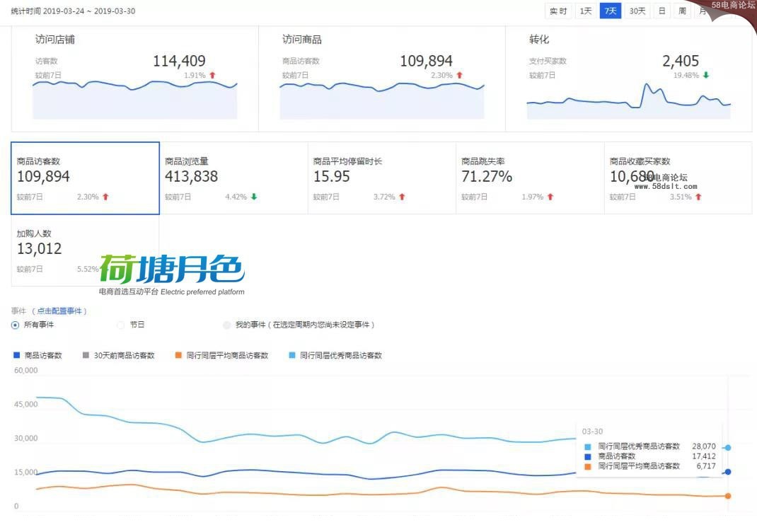Select the 30天 time range tab
This screenshot has height=532, width=757.
pos(637,11)
